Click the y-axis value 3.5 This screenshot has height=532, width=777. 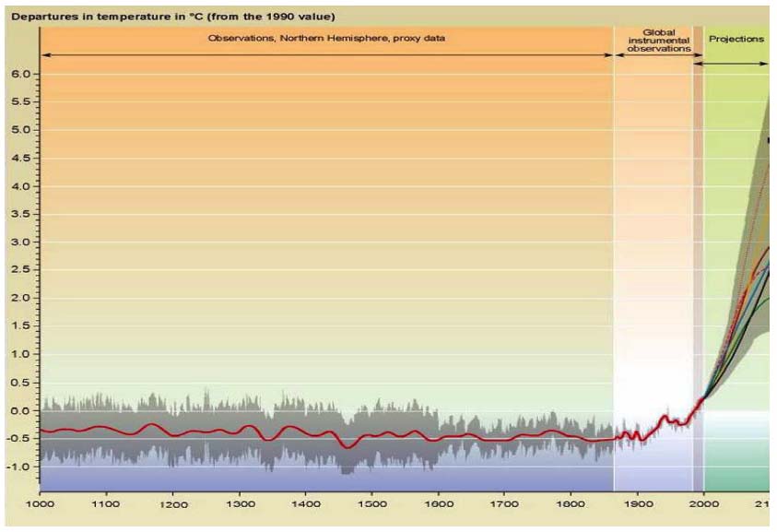21,214
